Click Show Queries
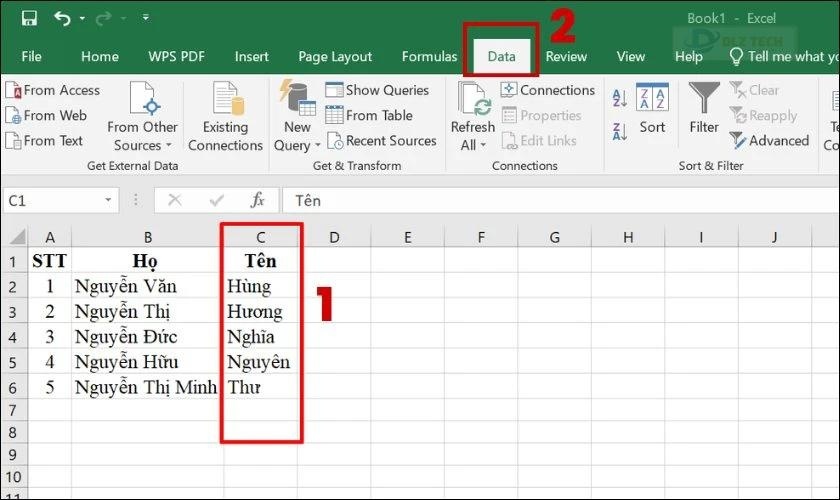 pos(377,90)
